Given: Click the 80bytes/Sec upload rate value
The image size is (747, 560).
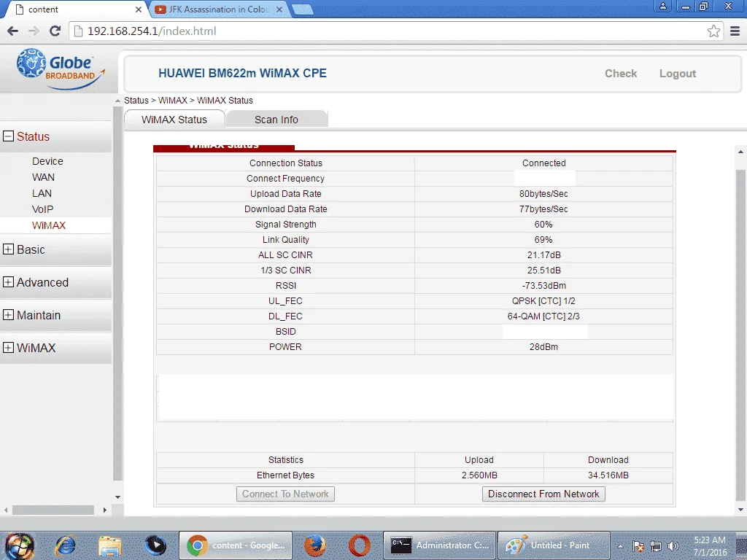Looking at the screenshot, I should pos(543,194).
